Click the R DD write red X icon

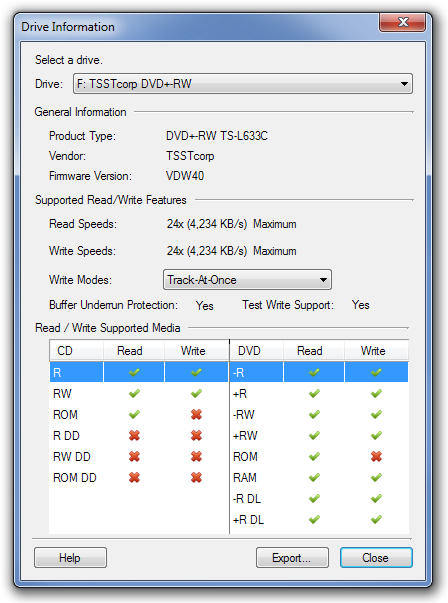tap(196, 436)
